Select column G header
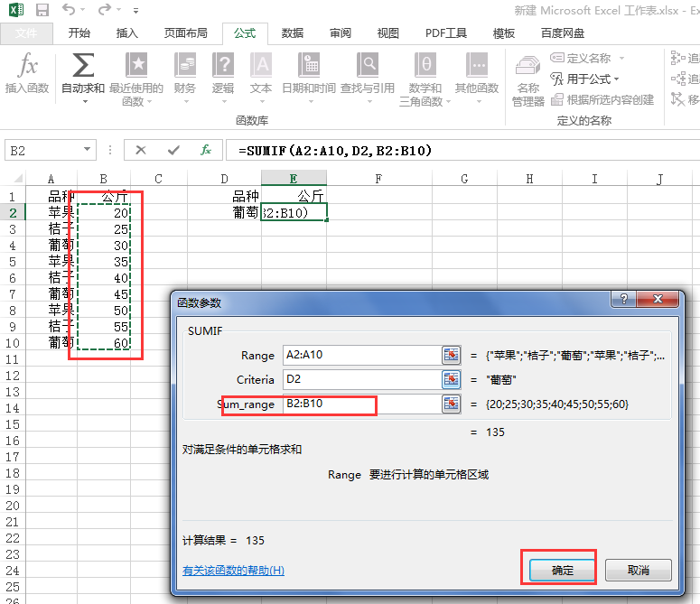 coord(464,179)
